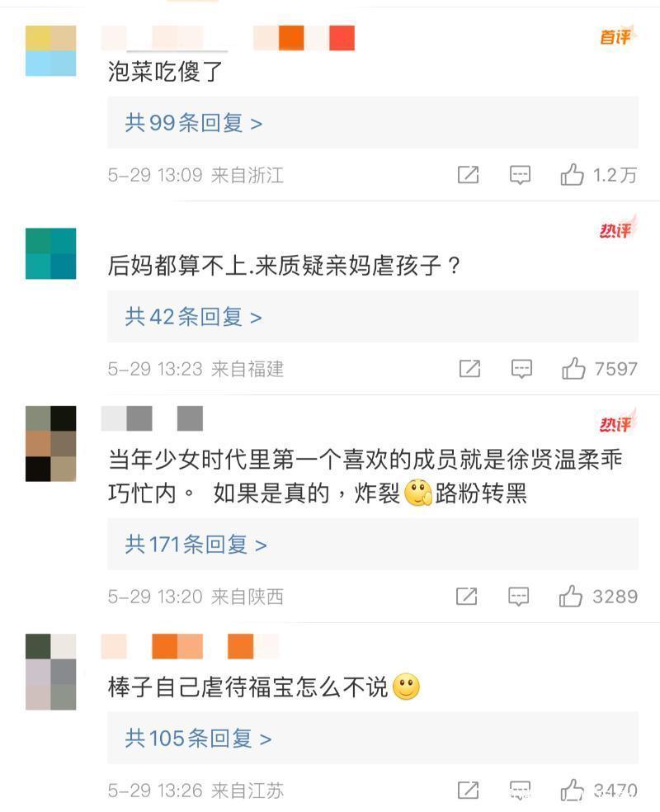Like the comment with 7597 likes

click(x=573, y=369)
